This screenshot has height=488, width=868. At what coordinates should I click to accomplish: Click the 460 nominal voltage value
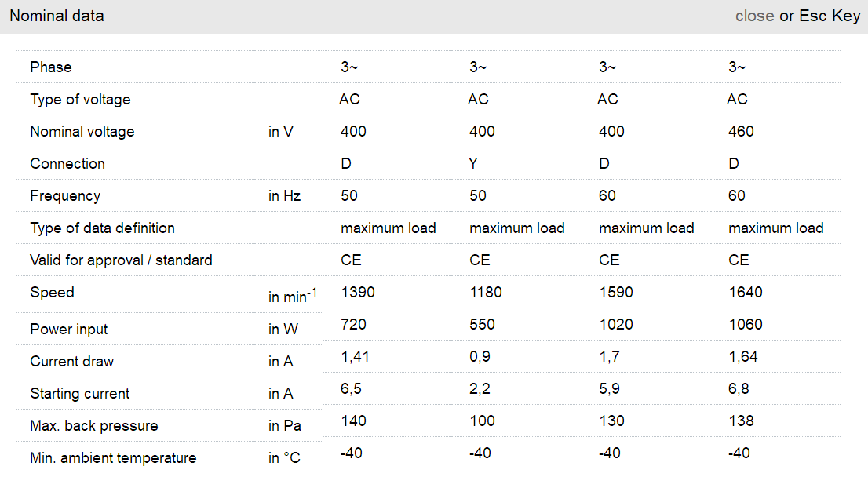click(x=741, y=132)
